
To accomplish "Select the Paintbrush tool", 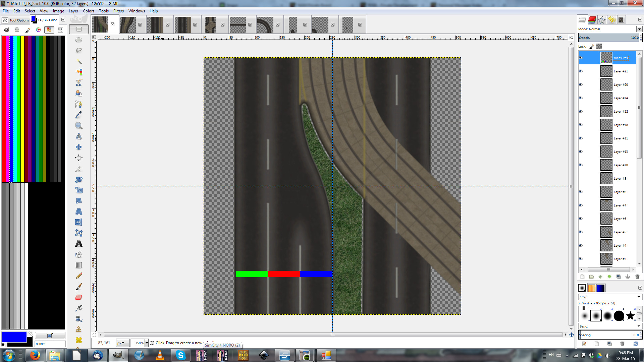I will point(79,287).
